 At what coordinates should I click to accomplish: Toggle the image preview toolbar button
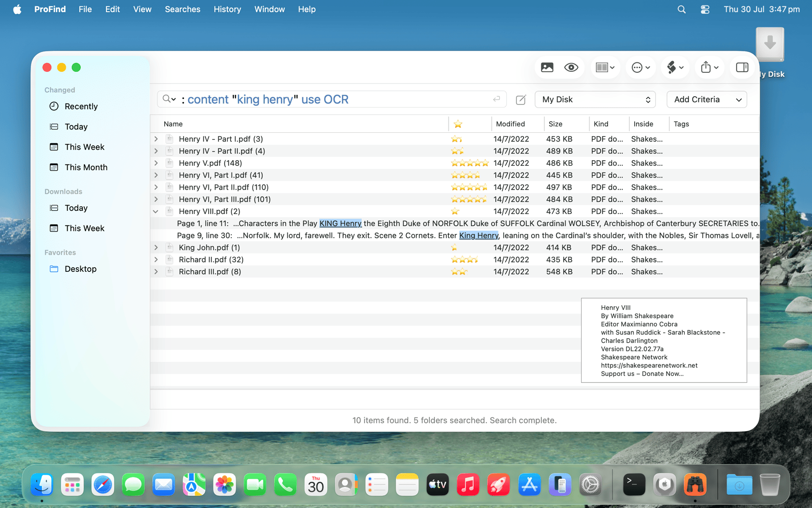coord(547,67)
